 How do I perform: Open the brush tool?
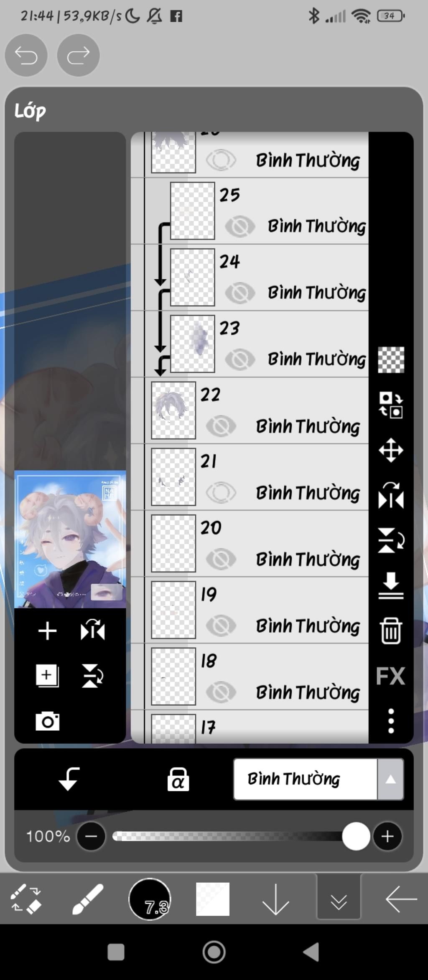point(88,899)
